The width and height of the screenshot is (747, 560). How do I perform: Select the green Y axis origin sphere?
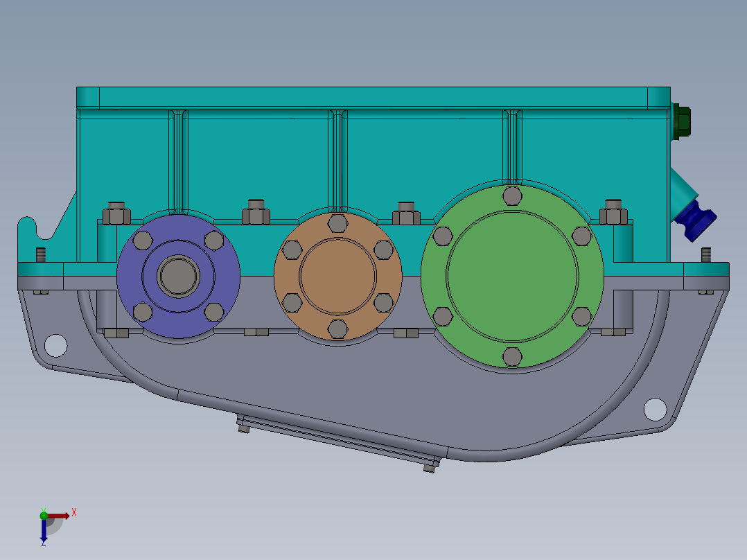click(x=44, y=516)
